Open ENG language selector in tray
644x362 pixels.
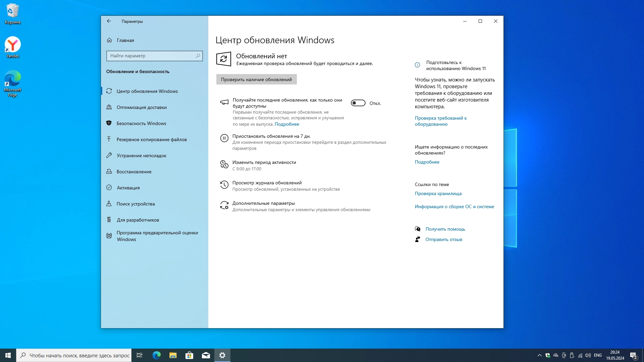(598, 355)
